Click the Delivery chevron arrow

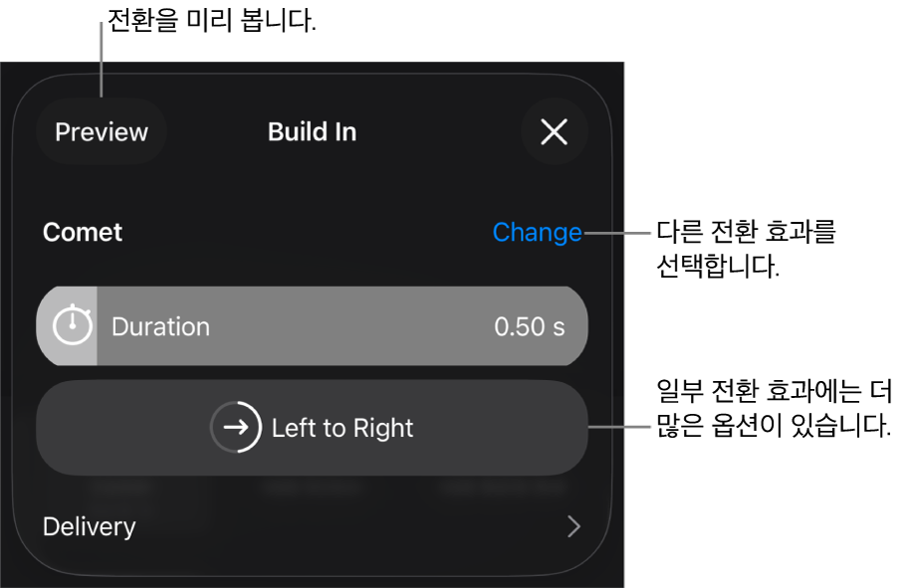(573, 526)
